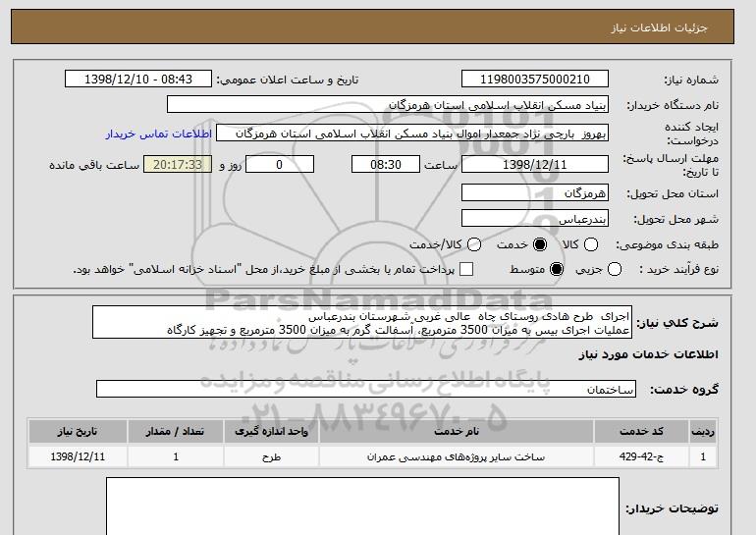The width and height of the screenshot is (756, 535).
Task: Click the general need description text box
Action: (362, 322)
